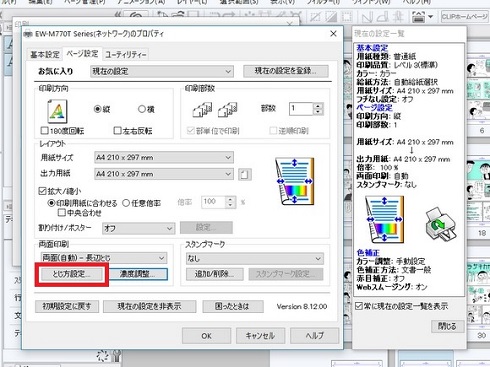Click the layout preview in 現在の設定一覧 panel
This screenshot has height=367, width=490.
tap(384, 219)
